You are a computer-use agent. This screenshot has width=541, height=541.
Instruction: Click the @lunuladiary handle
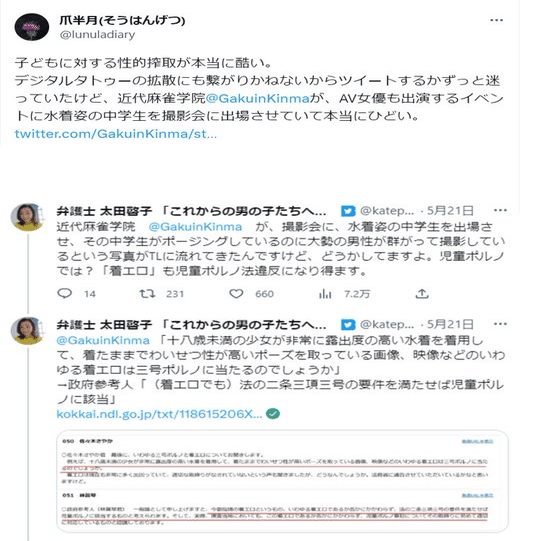click(x=97, y=35)
